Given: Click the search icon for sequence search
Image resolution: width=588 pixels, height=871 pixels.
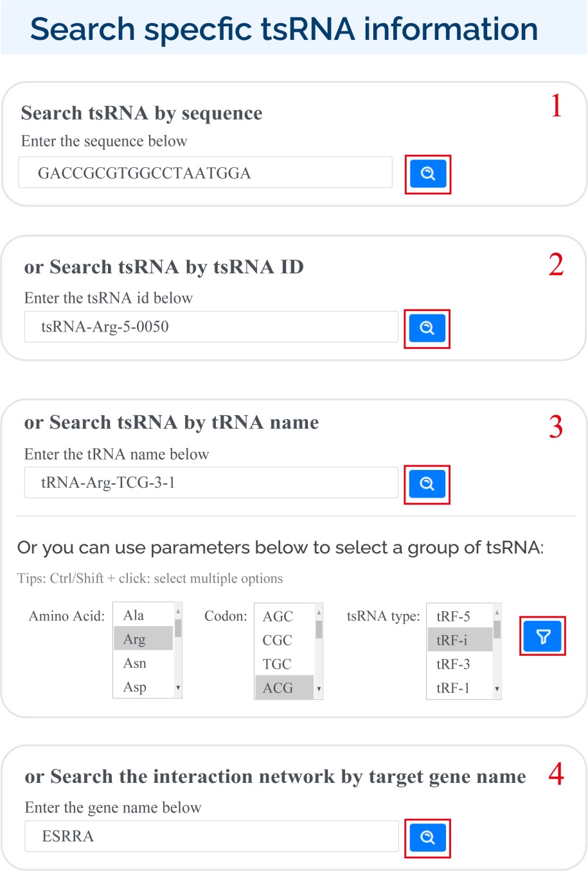Looking at the screenshot, I should coord(428,174).
